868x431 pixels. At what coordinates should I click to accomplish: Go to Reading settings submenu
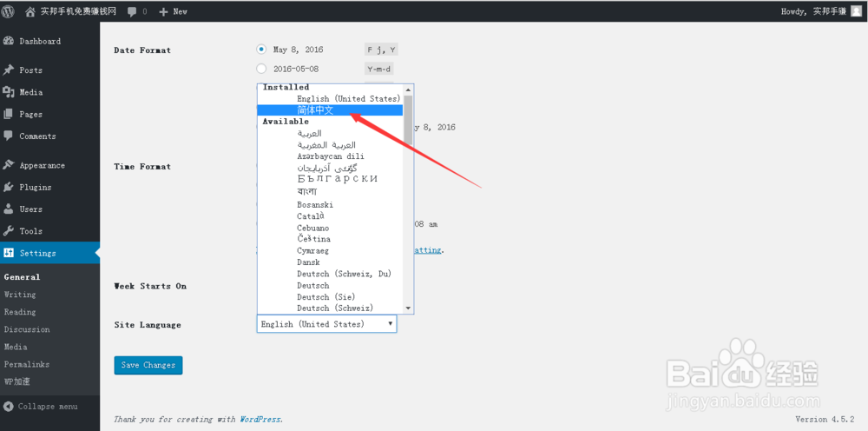[x=20, y=312]
